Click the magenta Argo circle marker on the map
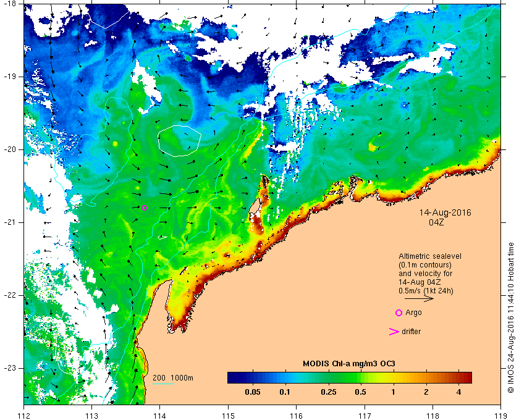519x420 pixels. pos(144,208)
